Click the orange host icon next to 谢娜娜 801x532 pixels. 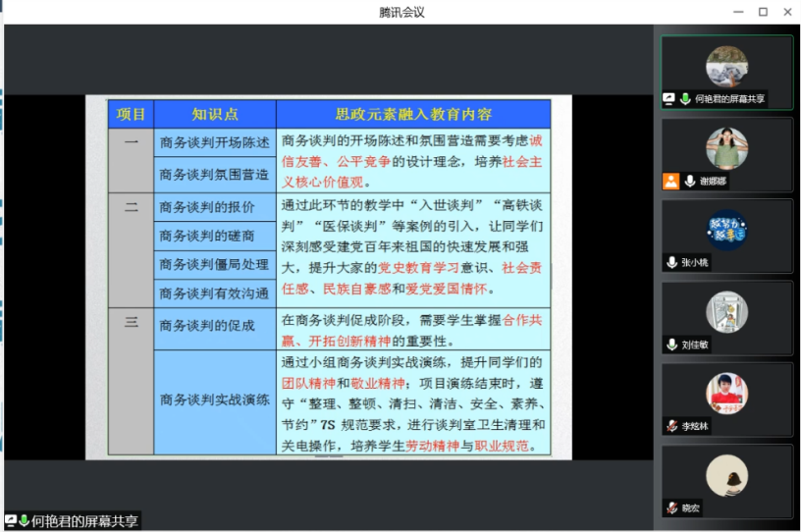tap(670, 181)
